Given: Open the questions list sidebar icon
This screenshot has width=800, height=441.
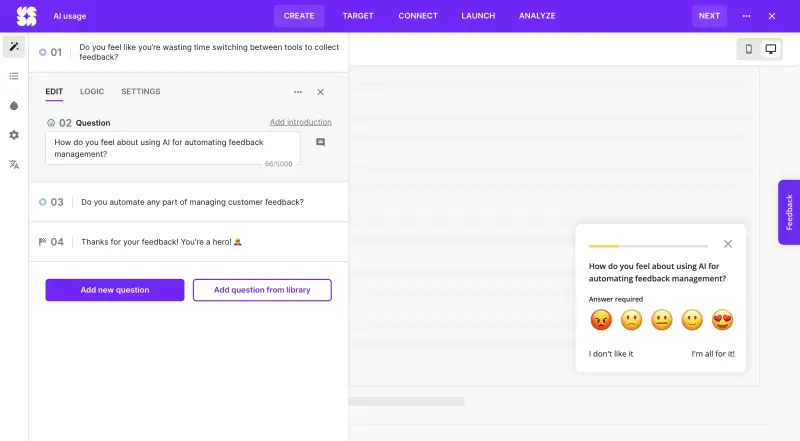Looking at the screenshot, I should coord(14,76).
